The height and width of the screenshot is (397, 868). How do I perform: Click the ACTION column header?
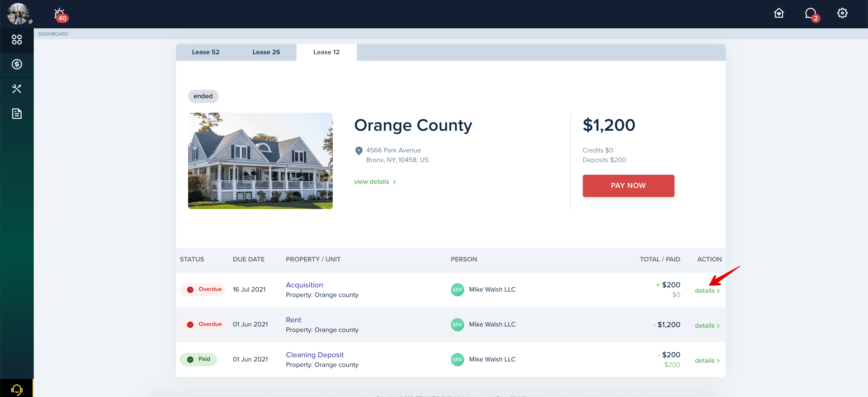tap(709, 259)
